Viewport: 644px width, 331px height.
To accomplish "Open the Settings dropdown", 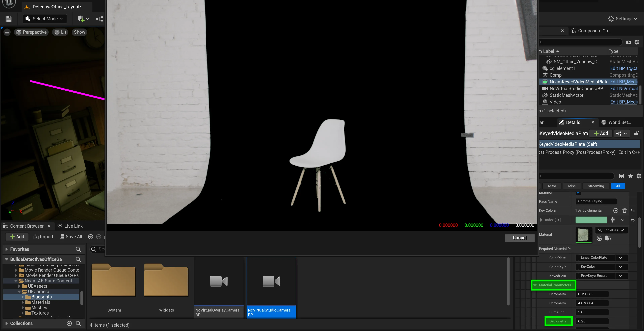I will pos(623,19).
